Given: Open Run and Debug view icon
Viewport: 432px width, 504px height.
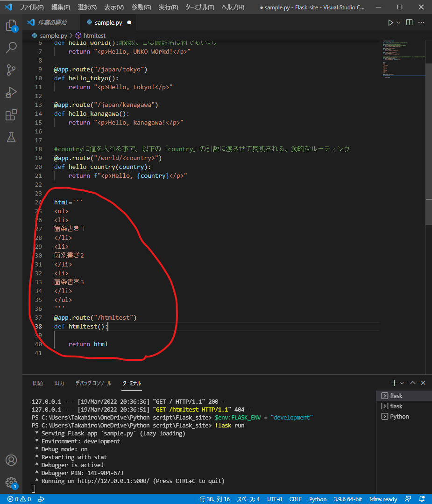Looking at the screenshot, I should (x=11, y=92).
